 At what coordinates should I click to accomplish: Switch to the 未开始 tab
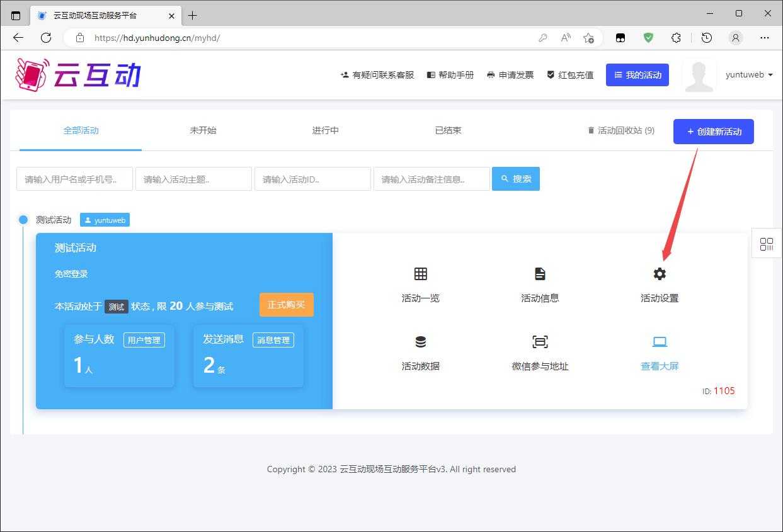click(x=203, y=130)
